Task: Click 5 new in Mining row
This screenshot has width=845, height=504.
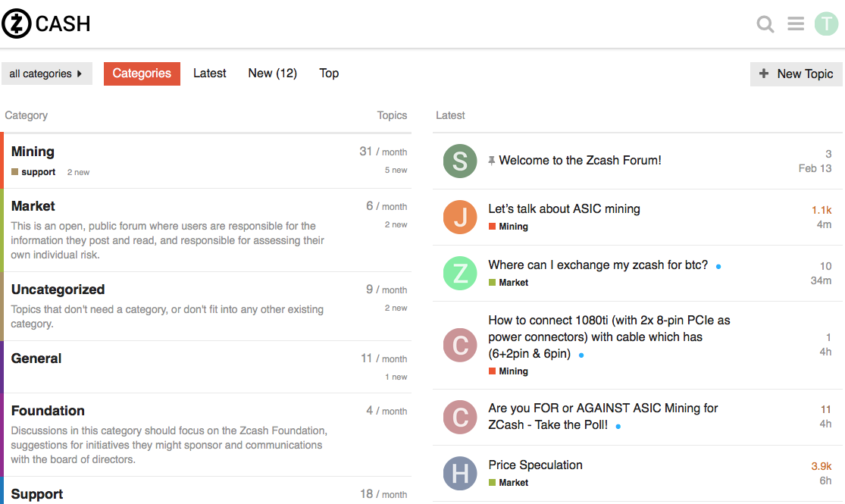Action: pyautogui.click(x=396, y=171)
